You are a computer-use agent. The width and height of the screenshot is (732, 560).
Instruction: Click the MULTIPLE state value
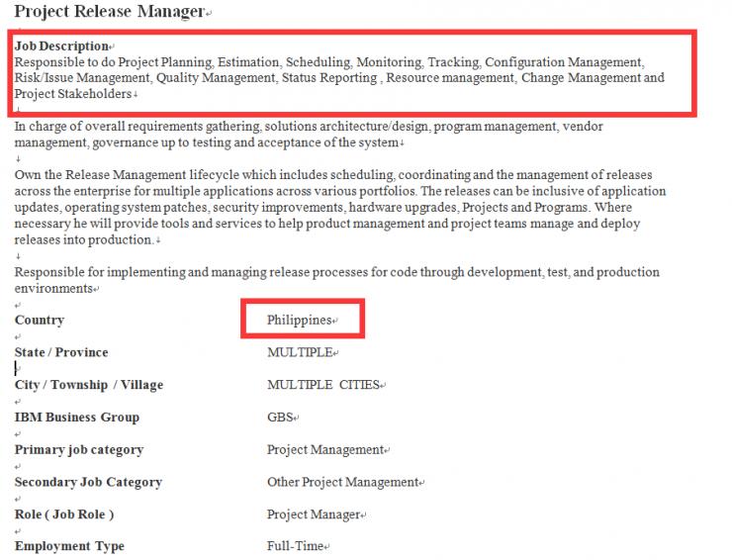300,353
